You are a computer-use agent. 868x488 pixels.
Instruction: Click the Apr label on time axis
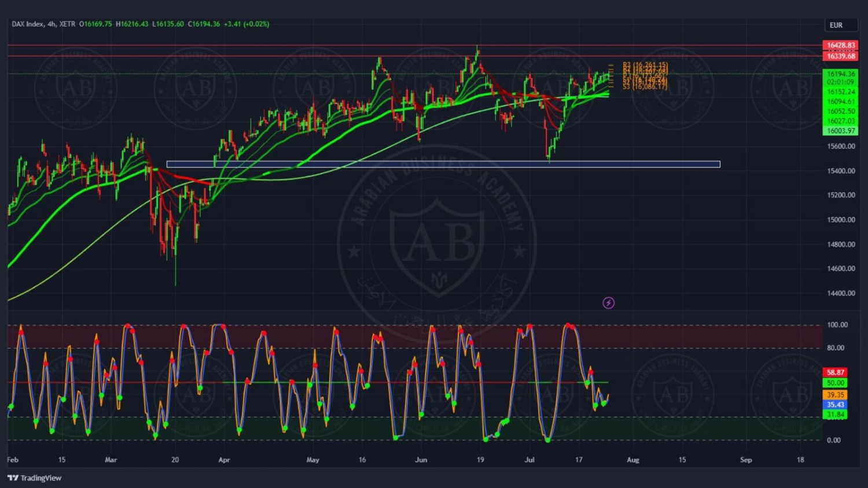pyautogui.click(x=224, y=460)
